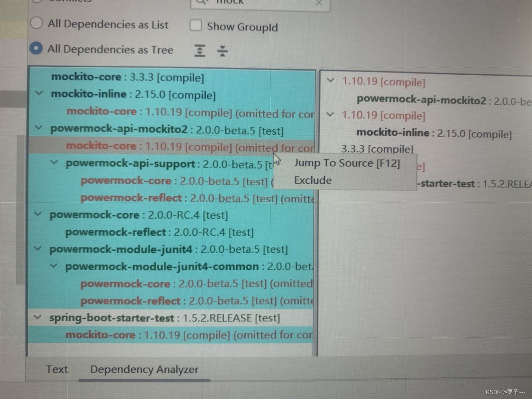The height and width of the screenshot is (399, 532).
Task: Select omitted mockito-core under spring-boot-starter-test
Action: tap(170, 335)
